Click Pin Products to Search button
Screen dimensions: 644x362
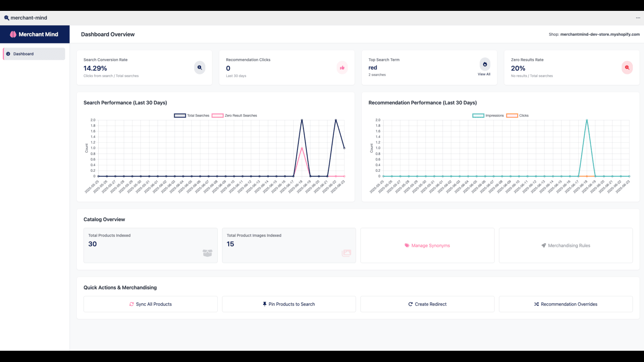click(x=289, y=304)
